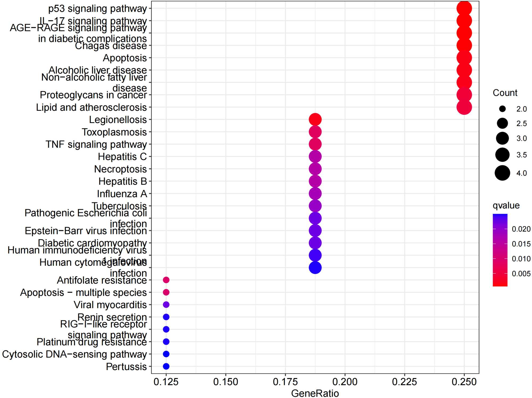Click the Count 2.0 legend circle
532x398 pixels.
tap(502, 109)
